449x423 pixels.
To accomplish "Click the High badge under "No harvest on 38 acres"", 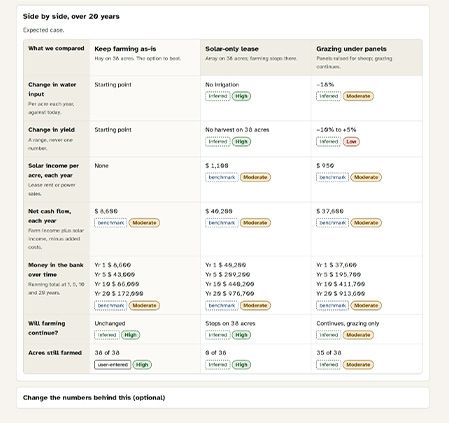I will coord(241,142).
